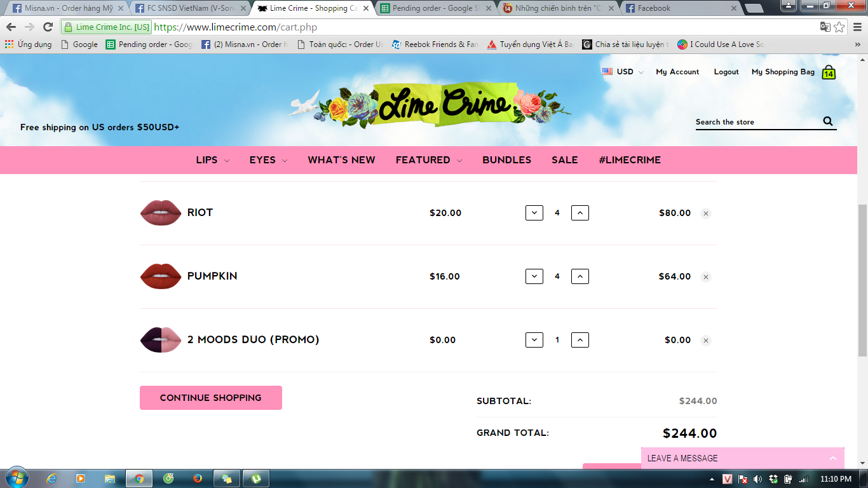Viewport: 868px width, 488px height.
Task: Open the #LIMECRIME menu item
Action: tap(630, 160)
